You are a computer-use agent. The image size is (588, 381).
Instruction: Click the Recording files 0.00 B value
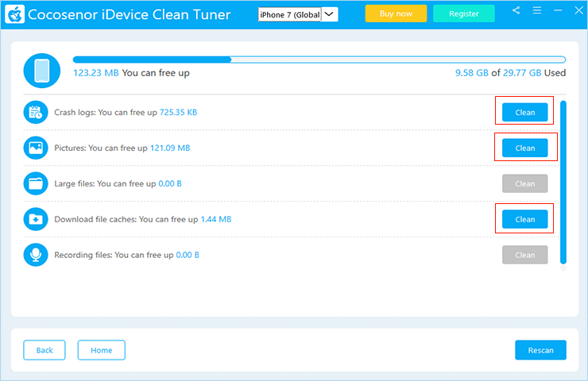point(188,255)
